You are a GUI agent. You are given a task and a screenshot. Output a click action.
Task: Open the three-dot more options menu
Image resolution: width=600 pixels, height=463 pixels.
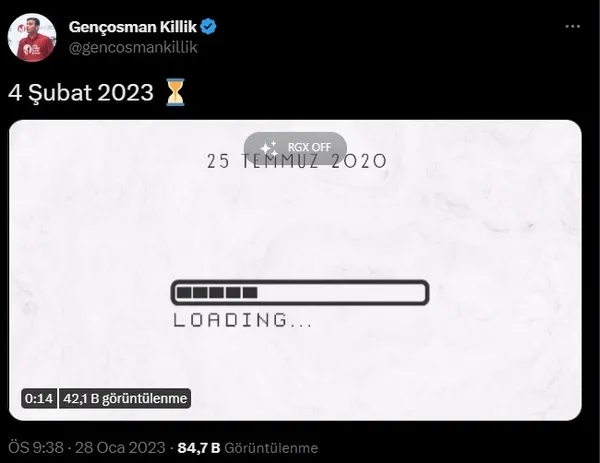(x=572, y=26)
